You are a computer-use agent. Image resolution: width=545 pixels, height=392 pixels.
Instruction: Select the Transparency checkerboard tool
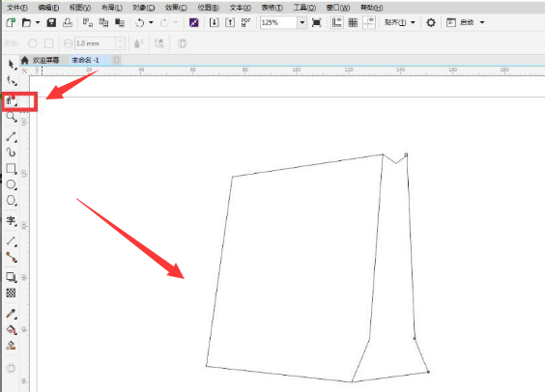coord(12,294)
